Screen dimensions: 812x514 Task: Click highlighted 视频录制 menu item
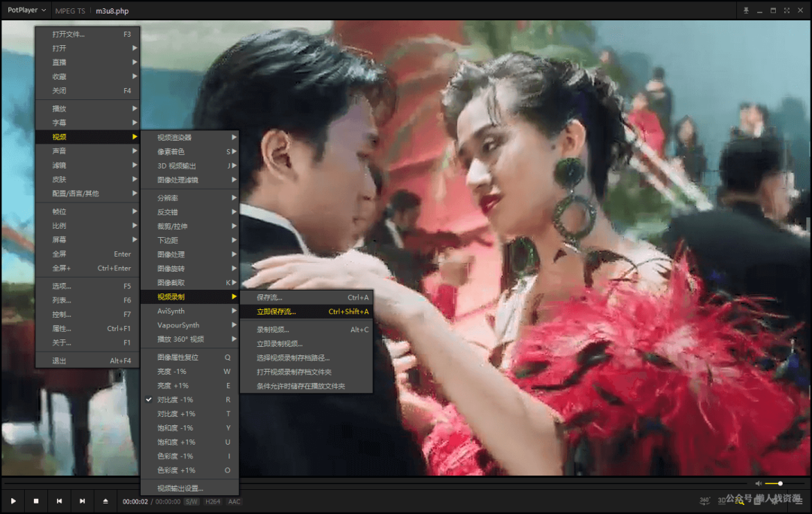tap(189, 297)
